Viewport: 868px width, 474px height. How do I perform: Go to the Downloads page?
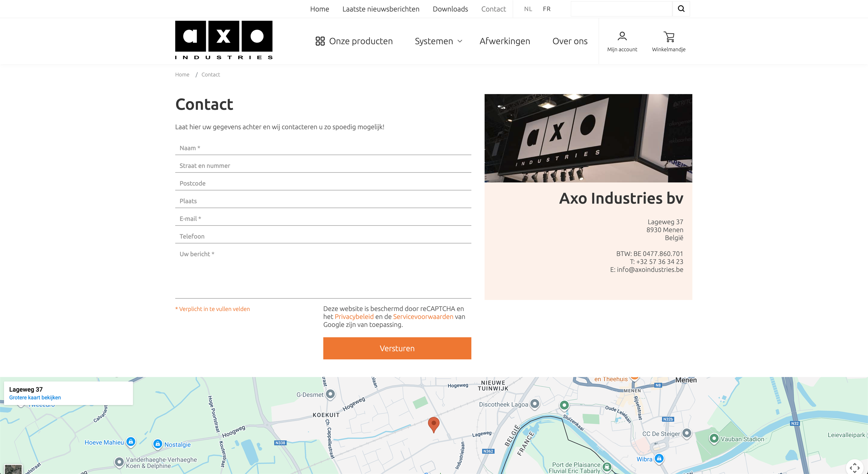(x=450, y=9)
